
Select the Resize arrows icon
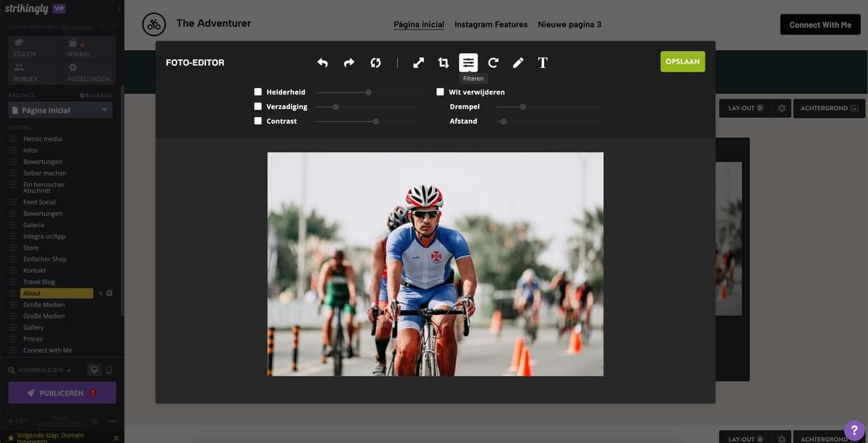418,62
